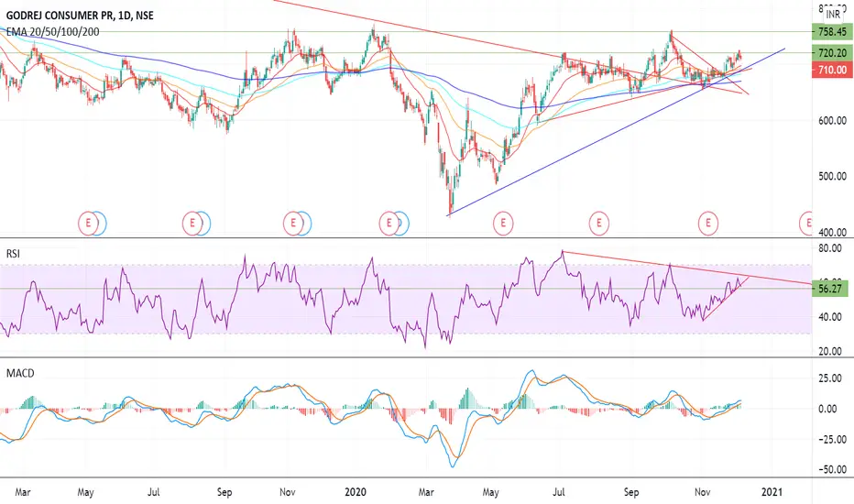Click the 400.00 price axis label

click(x=832, y=233)
